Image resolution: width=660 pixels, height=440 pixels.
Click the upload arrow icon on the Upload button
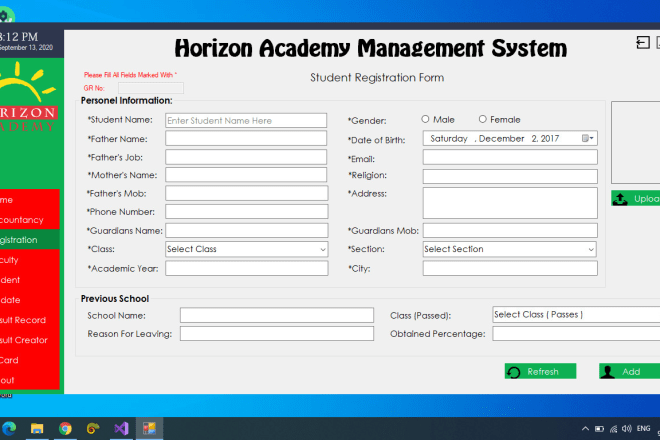[x=620, y=199]
